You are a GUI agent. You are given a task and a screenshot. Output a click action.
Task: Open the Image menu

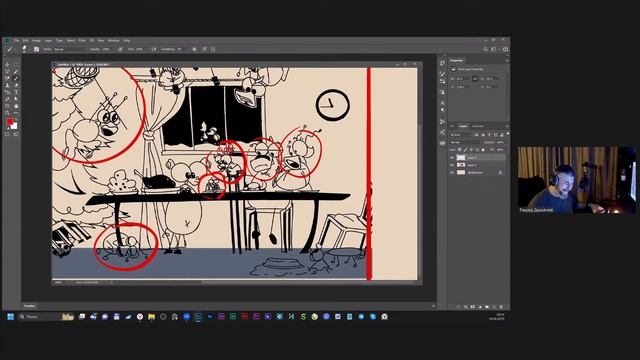coord(36,40)
